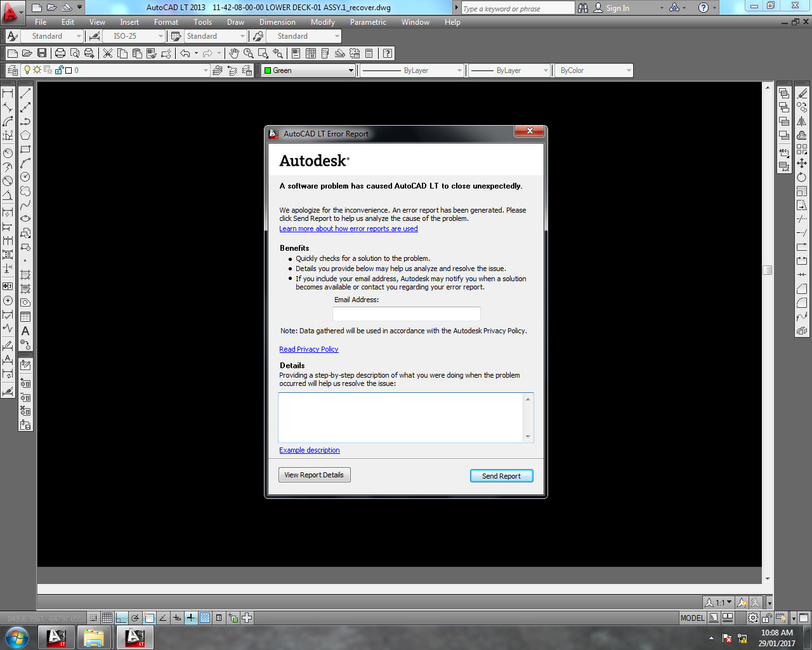
Task: Open the Layer Properties Manager
Action: [13, 70]
